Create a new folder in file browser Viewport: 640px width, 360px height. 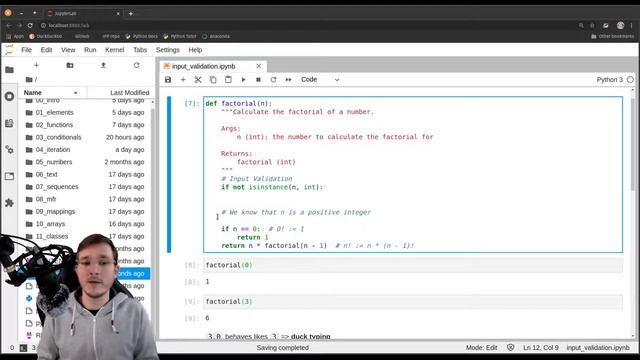coord(70,65)
